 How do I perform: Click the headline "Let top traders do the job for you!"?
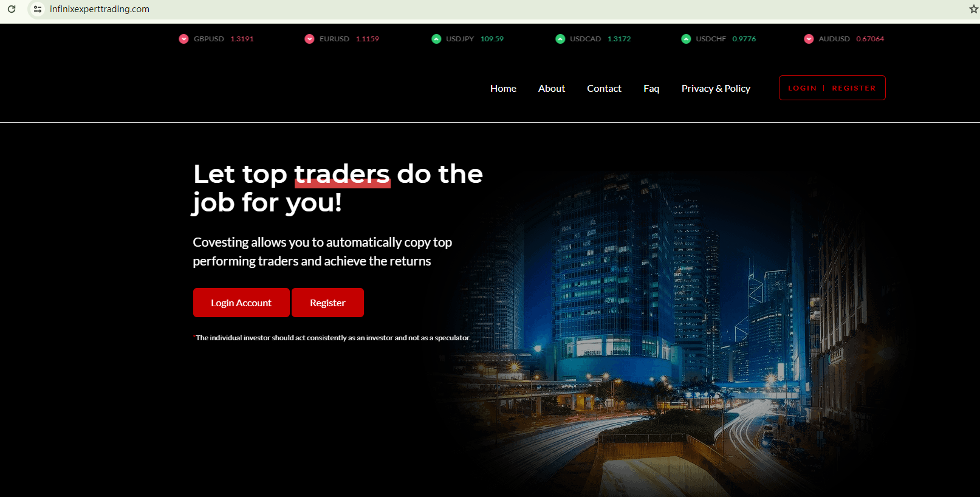[x=338, y=188]
